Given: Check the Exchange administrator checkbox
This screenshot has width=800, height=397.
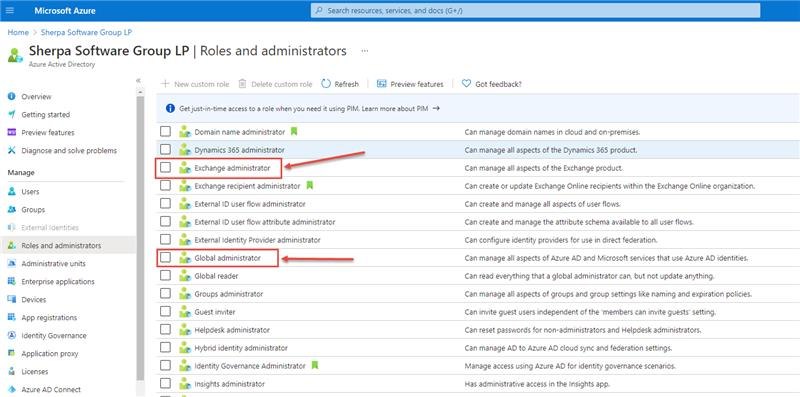Looking at the screenshot, I should click(x=165, y=167).
